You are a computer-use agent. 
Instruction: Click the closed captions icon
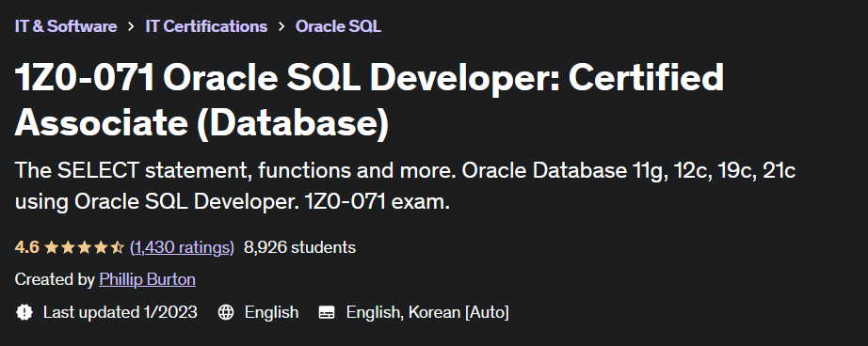(x=328, y=312)
